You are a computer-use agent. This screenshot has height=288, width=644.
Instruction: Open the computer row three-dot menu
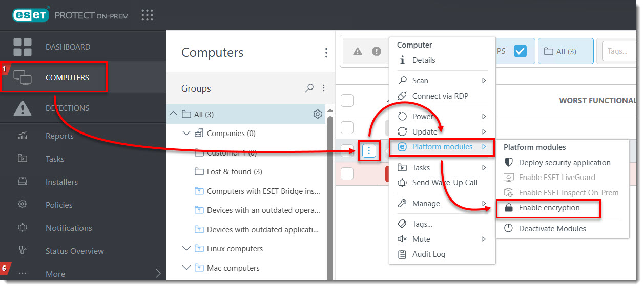tap(369, 150)
